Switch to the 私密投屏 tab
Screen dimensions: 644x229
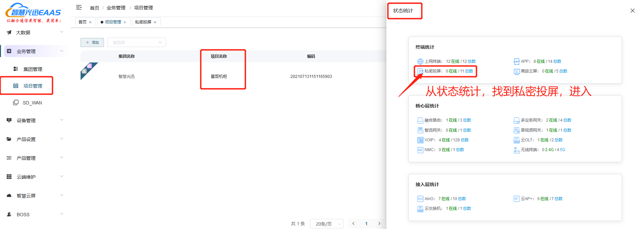[143, 22]
